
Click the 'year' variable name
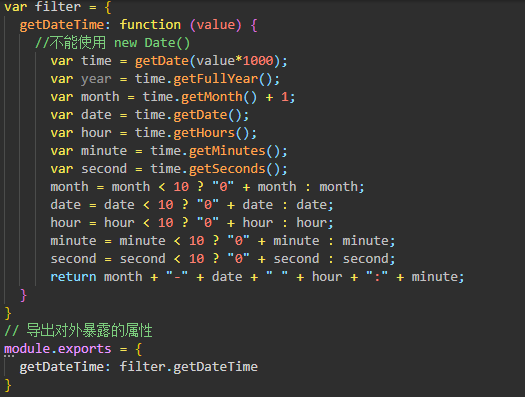pyautogui.click(x=96, y=80)
